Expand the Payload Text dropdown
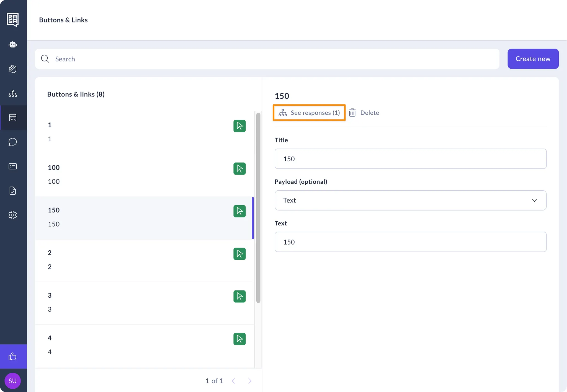This screenshot has height=392, width=567. (x=410, y=200)
